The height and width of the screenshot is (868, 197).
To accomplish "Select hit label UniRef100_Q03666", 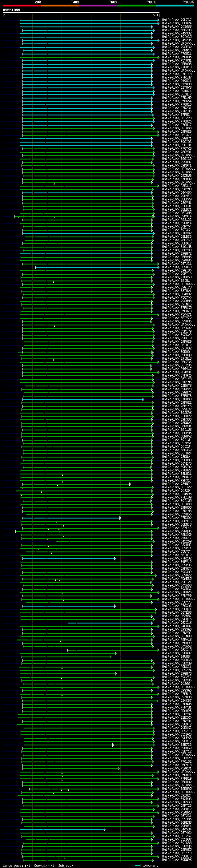I will pyautogui.click(x=177, y=27).
